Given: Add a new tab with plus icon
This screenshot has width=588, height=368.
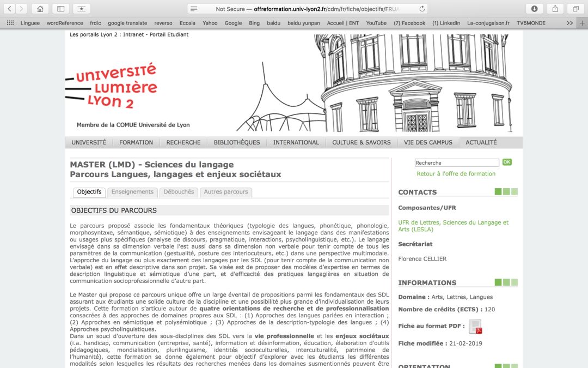Looking at the screenshot, I should point(582,23).
